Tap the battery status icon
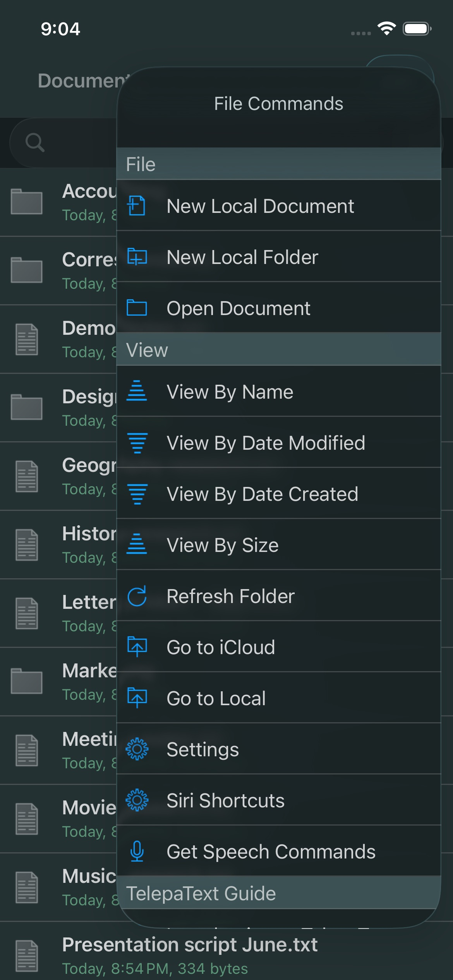This screenshot has width=453, height=980. pyautogui.click(x=417, y=29)
